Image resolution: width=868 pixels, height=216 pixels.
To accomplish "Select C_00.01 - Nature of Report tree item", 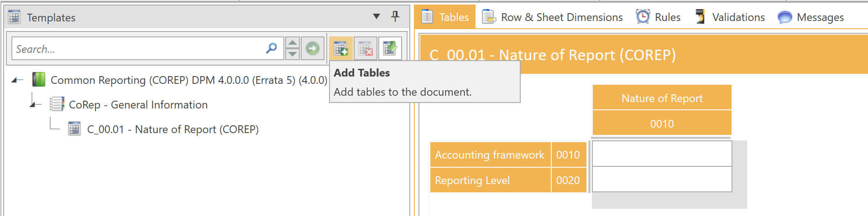I will 173,129.
